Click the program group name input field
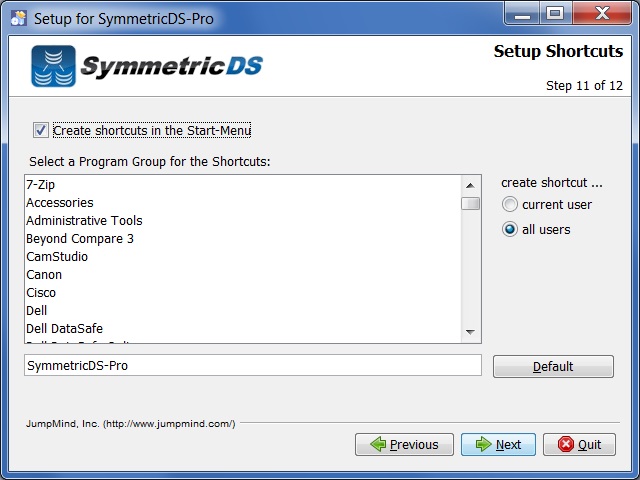 253,365
